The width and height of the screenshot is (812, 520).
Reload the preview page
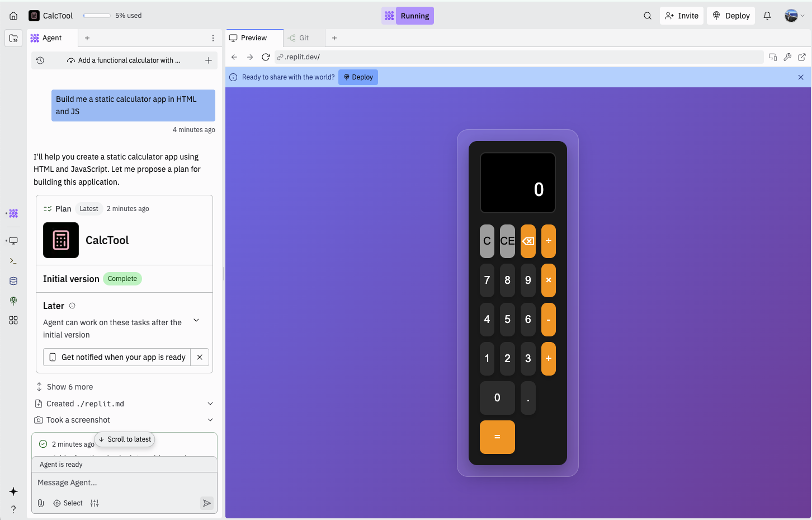click(x=266, y=57)
